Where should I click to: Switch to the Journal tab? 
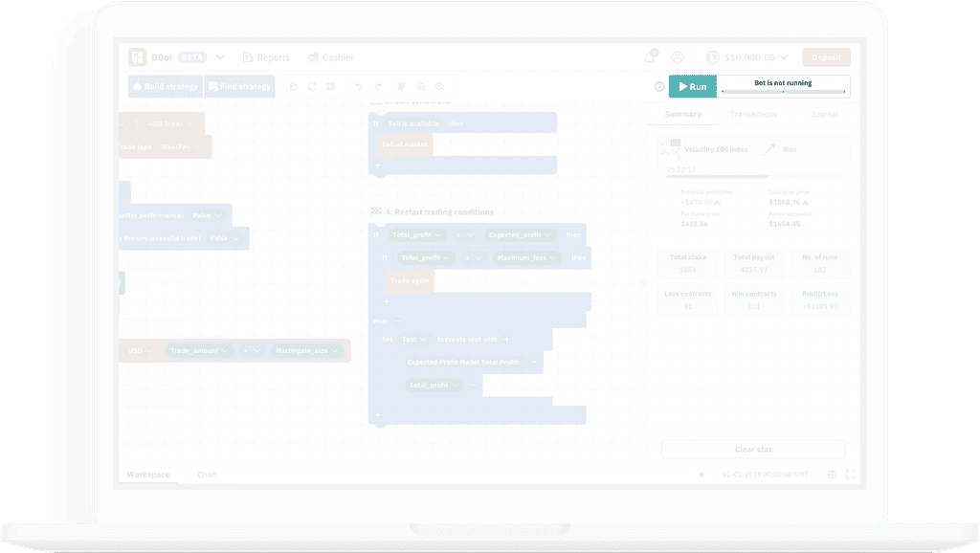tap(824, 115)
